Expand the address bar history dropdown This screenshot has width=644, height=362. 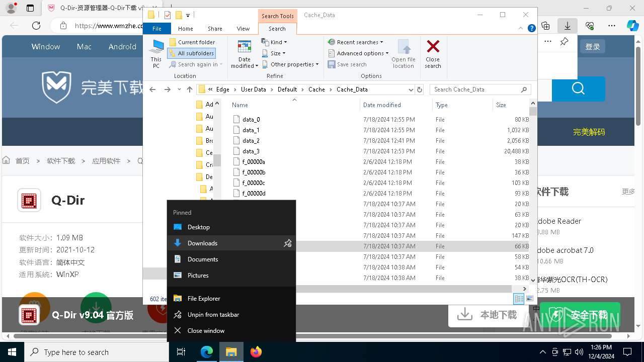(411, 89)
